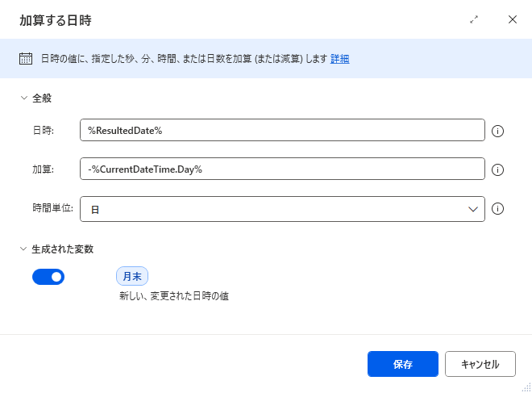Screen dimensions: 532x393
Task: Click the resize grip in dialog corner
Action: click(526, 387)
